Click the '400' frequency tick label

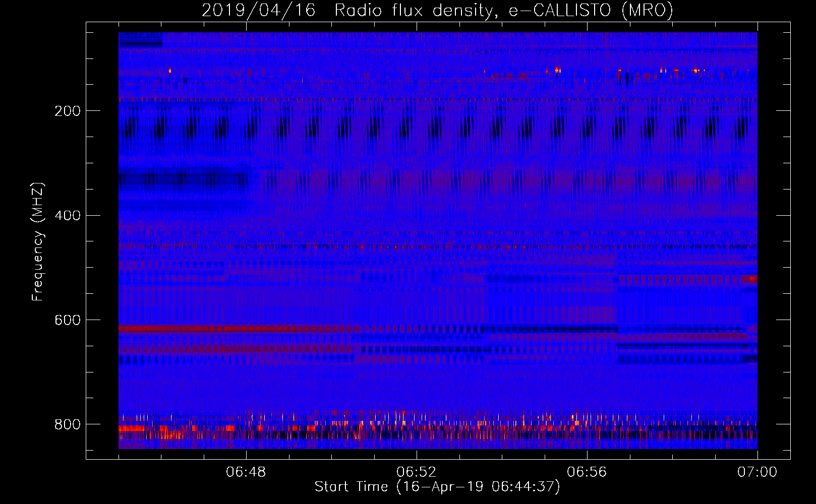[68, 216]
